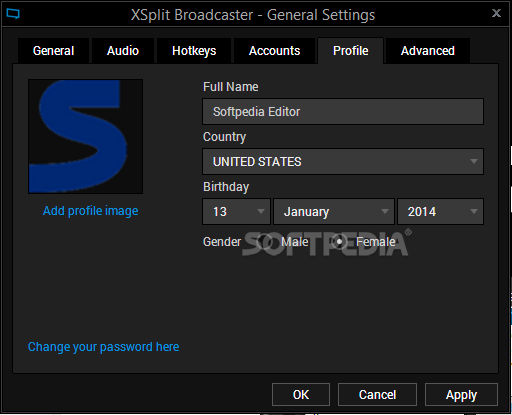Image resolution: width=512 pixels, height=415 pixels.
Task: Expand the birthday year dropdown showing 2014
Action: pyautogui.click(x=440, y=212)
